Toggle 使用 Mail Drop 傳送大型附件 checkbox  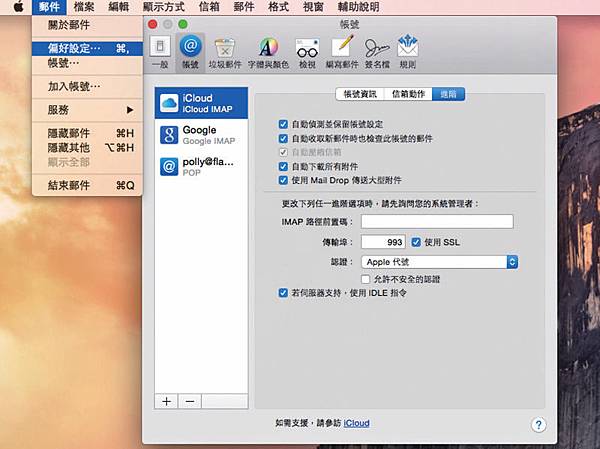tap(283, 180)
